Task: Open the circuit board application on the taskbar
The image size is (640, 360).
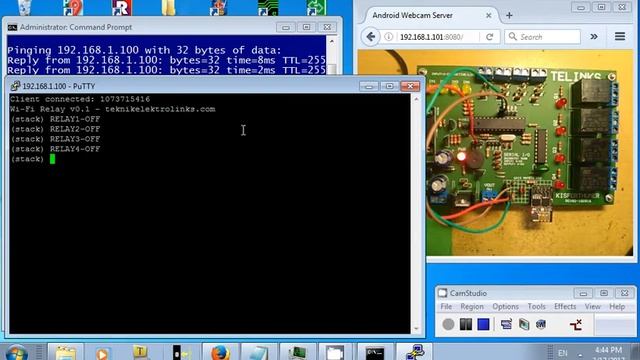Action: click(298, 352)
